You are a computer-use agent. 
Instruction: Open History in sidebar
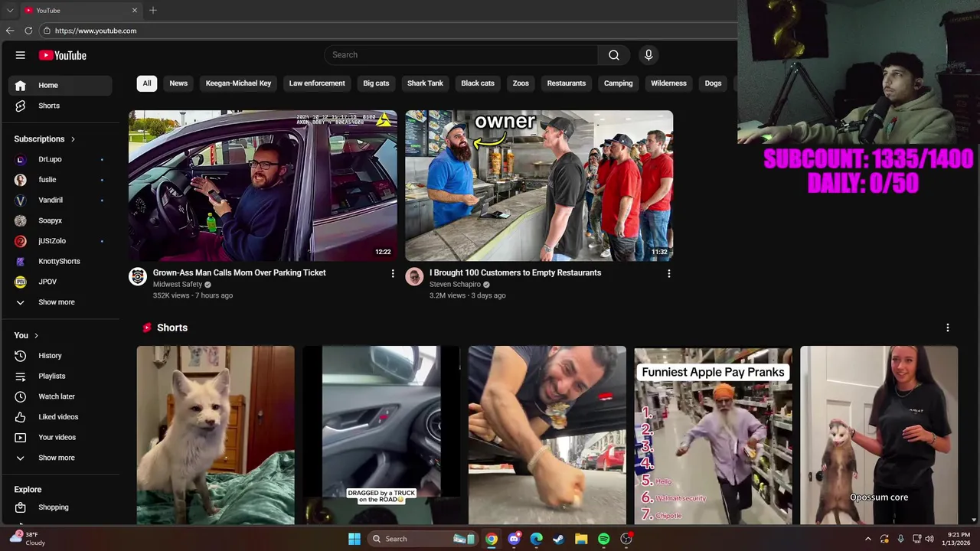tap(60, 356)
